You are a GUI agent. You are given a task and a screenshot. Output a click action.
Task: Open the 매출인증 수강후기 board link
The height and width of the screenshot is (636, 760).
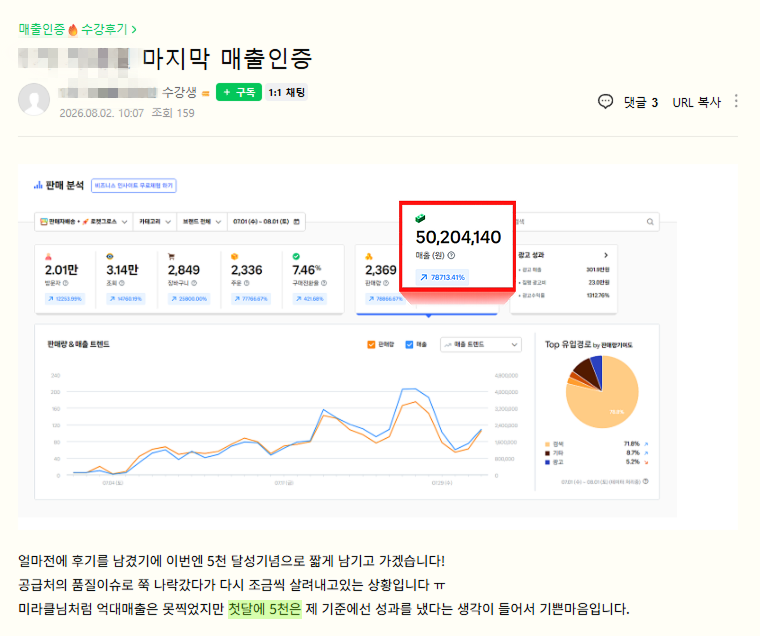[x=78, y=30]
